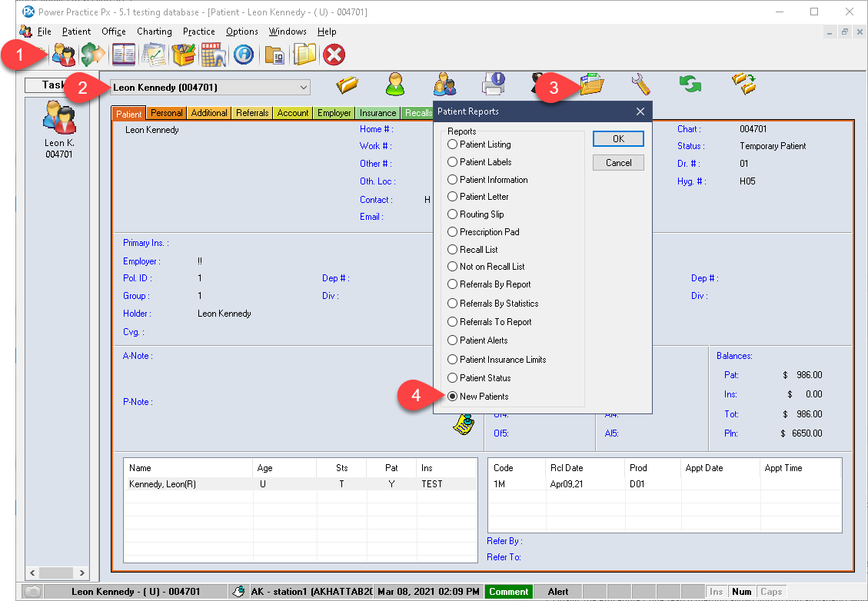868x601 pixels.
Task: Select the New Patients report option
Action: tap(478, 397)
